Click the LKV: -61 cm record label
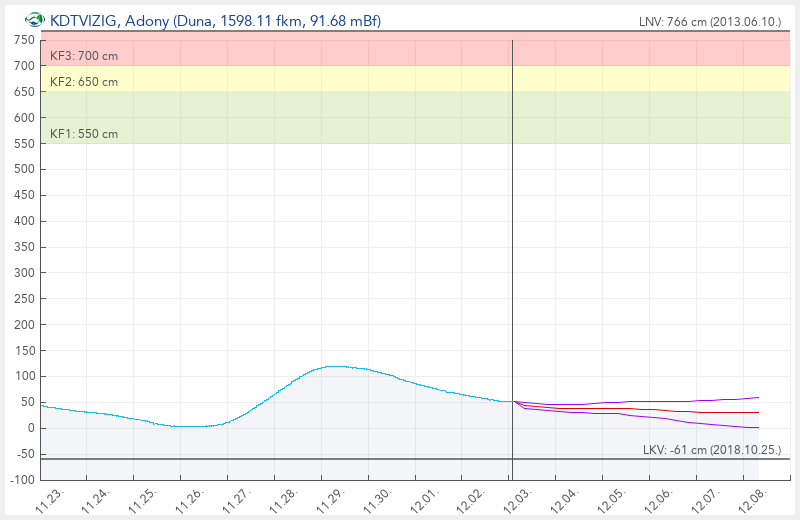The width and height of the screenshot is (800, 520). 712,450
